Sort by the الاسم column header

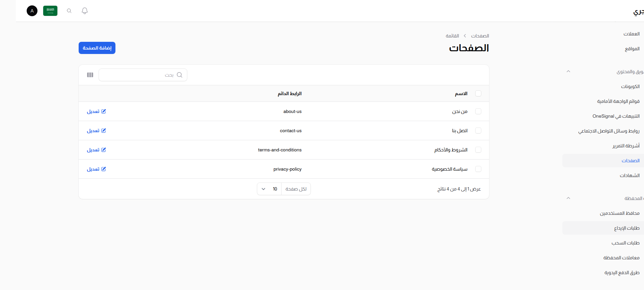(461, 93)
